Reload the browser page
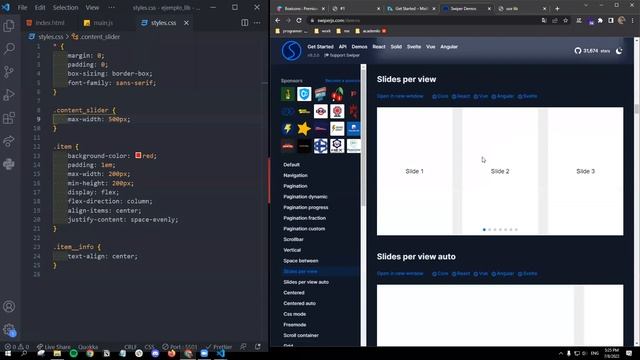 (x=299, y=20)
